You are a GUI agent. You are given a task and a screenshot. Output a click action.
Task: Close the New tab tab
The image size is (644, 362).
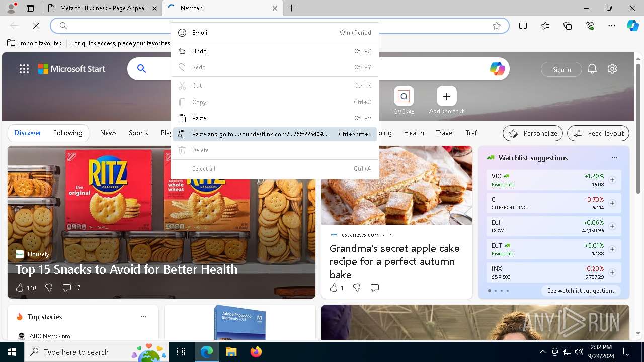(275, 8)
